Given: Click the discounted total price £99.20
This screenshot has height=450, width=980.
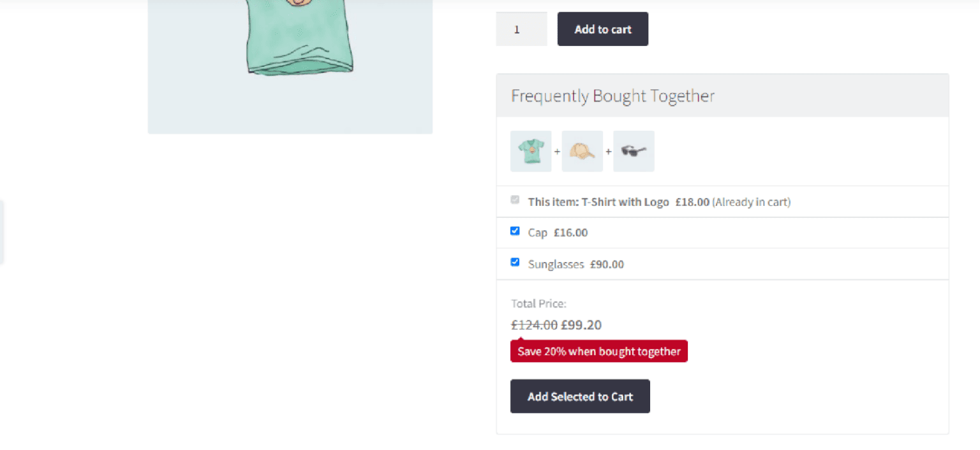Looking at the screenshot, I should point(581,325).
